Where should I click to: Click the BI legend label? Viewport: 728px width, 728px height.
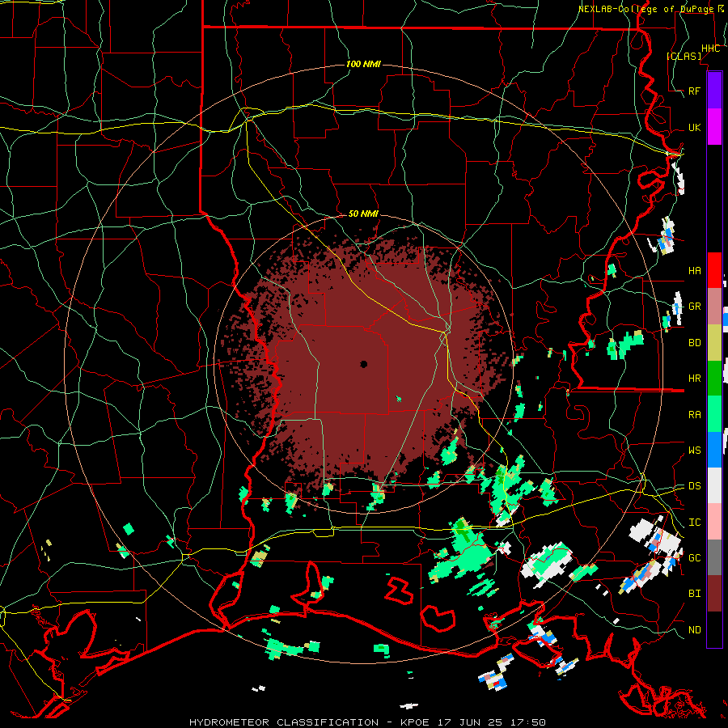(694, 594)
